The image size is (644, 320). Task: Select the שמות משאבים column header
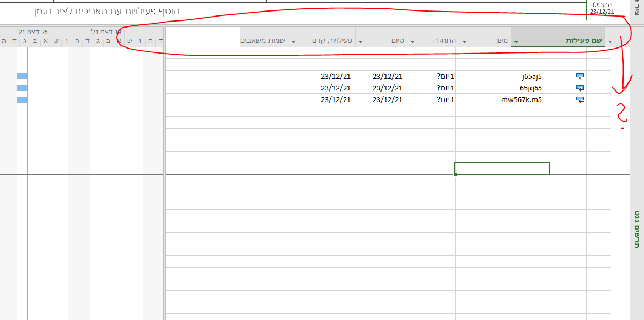[264, 37]
